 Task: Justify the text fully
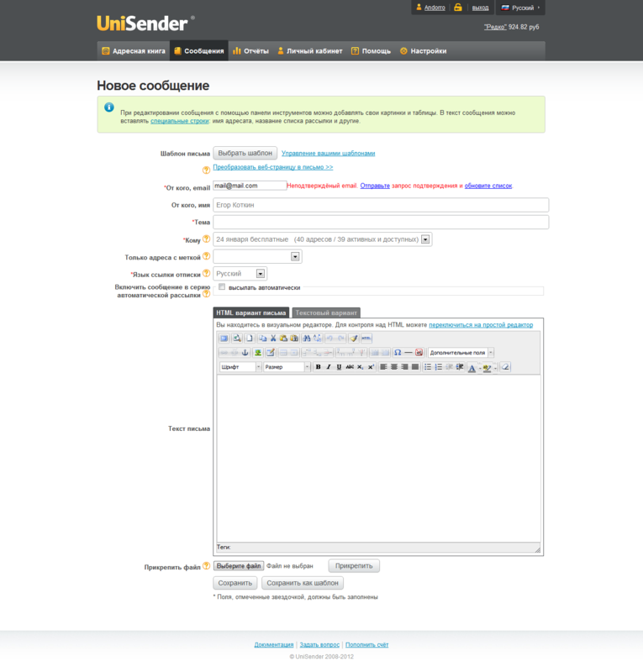(414, 367)
